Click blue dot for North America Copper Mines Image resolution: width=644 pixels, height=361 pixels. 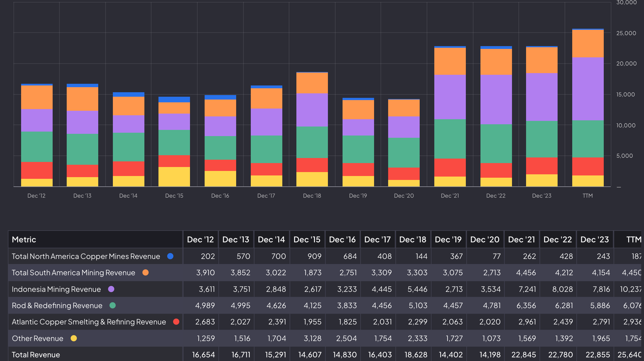170,256
